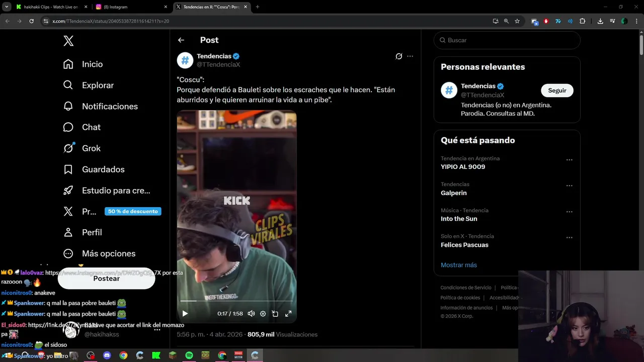The width and height of the screenshot is (644, 362).
Task: Open Grok actions icon on the post
Action: 398,56
